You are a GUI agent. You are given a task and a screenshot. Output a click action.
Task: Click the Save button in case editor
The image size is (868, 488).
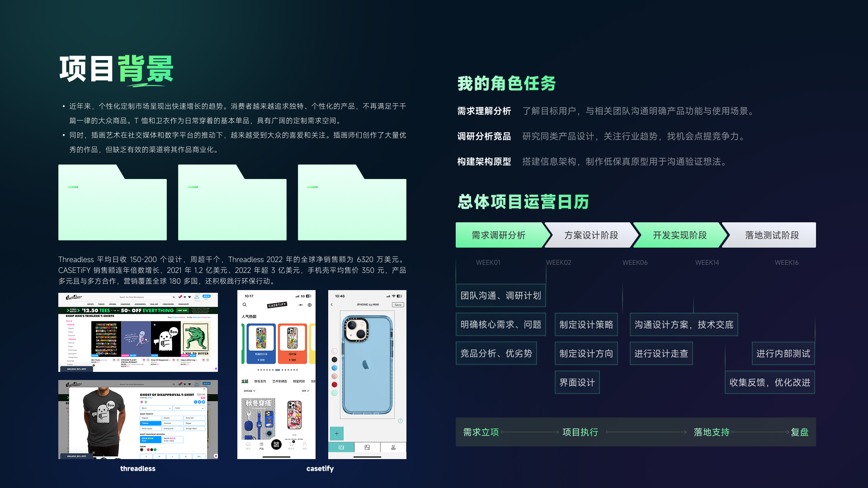(x=398, y=305)
